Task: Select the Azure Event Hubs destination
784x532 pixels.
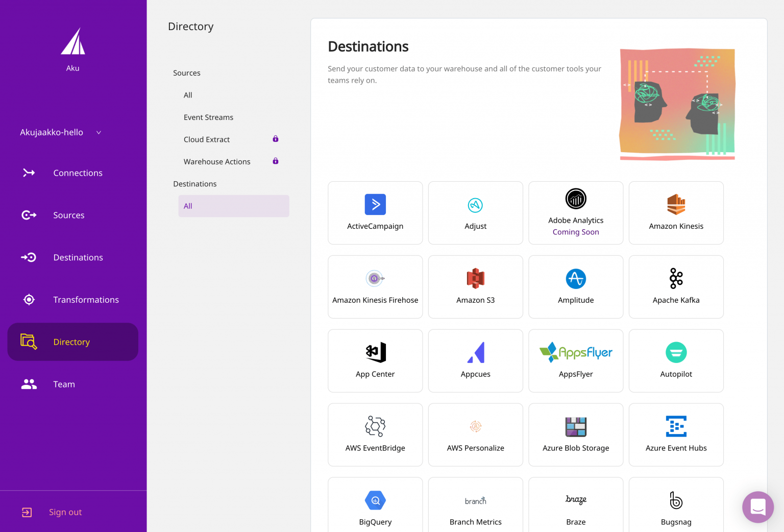Action: click(x=676, y=434)
